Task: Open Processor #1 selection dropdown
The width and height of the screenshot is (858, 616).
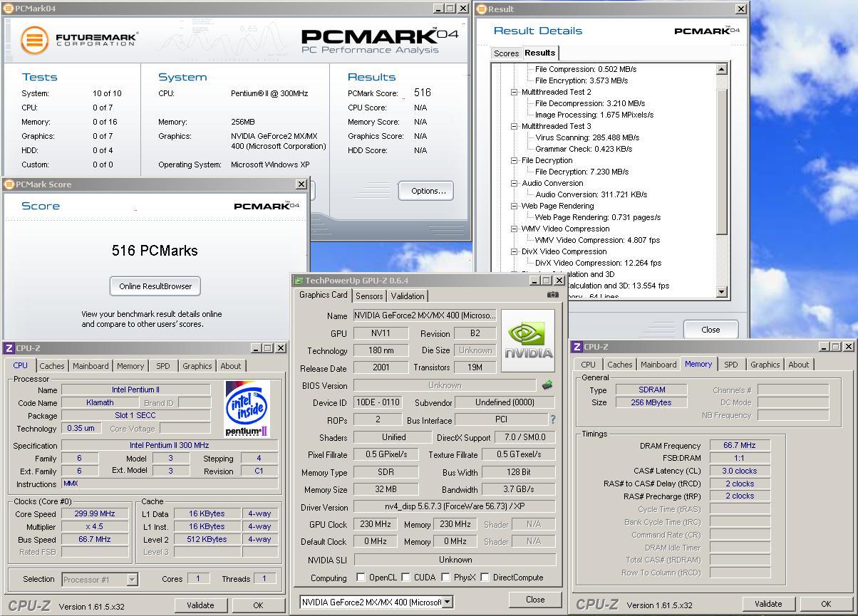Action: [x=132, y=580]
